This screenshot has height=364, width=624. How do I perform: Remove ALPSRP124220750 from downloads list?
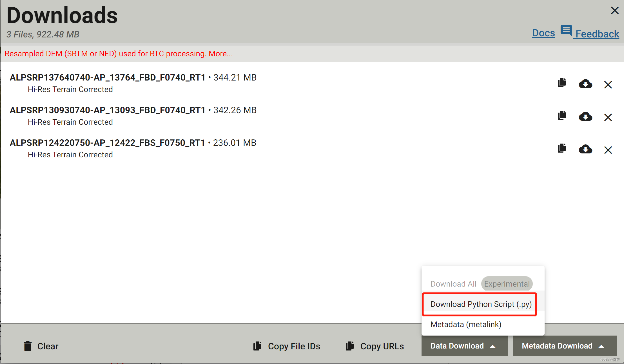(609, 149)
